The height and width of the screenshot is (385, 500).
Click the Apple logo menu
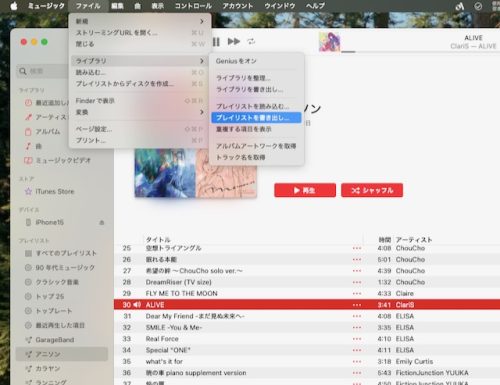pyautogui.click(x=14, y=6)
